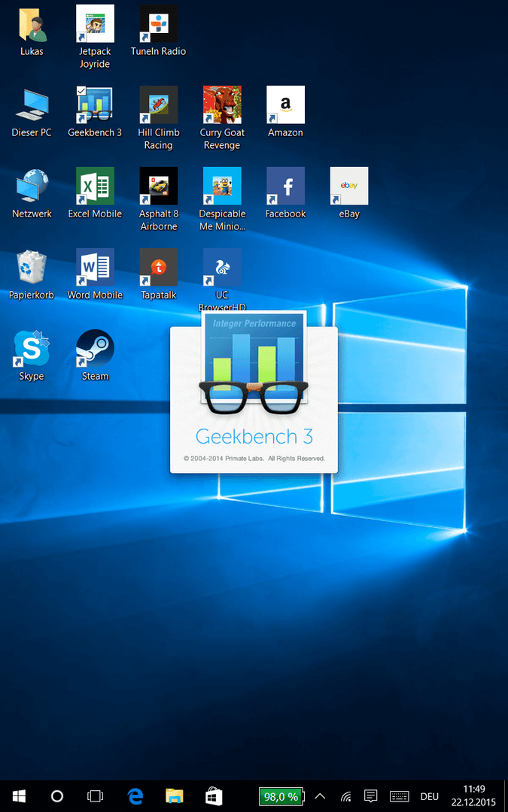Launch Curry Goat Revenge game icon

pos(222,105)
